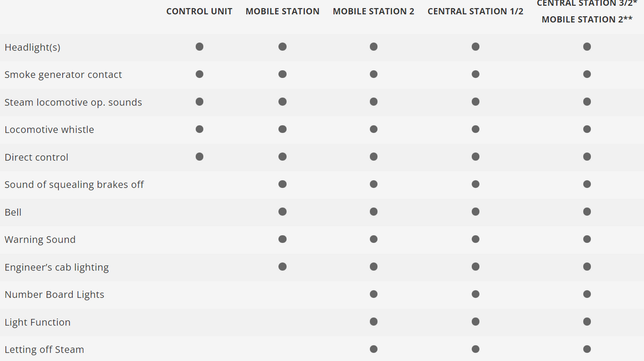Image resolution: width=644 pixels, height=361 pixels.
Task: Click the Engineer's cab lighting row label
Action: tap(57, 267)
